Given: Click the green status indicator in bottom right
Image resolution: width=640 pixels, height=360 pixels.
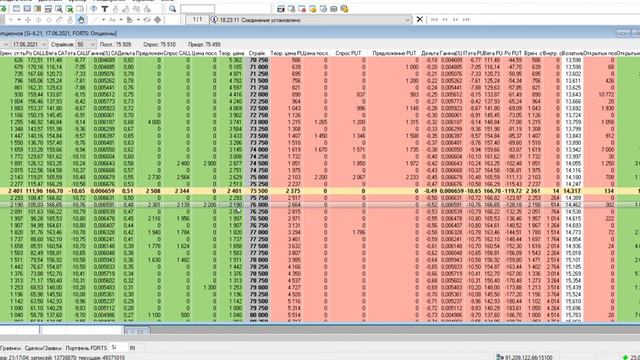Looking at the screenshot, I should 625,357.
